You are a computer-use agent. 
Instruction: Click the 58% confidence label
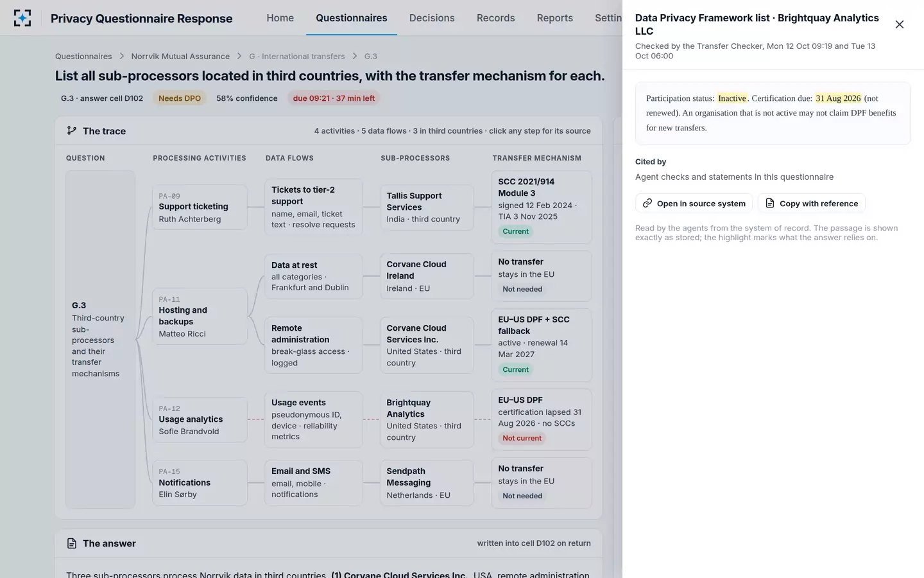pos(247,98)
